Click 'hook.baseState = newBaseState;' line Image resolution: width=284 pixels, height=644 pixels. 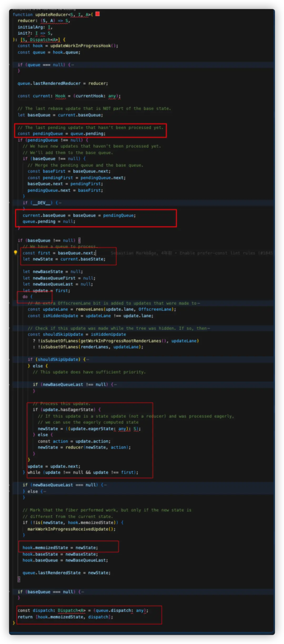[x=60, y=554]
